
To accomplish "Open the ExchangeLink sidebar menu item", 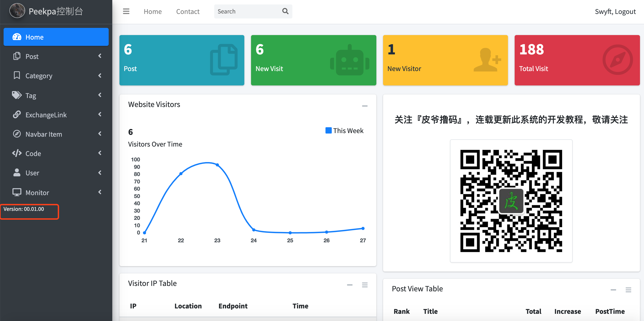I will [x=56, y=115].
